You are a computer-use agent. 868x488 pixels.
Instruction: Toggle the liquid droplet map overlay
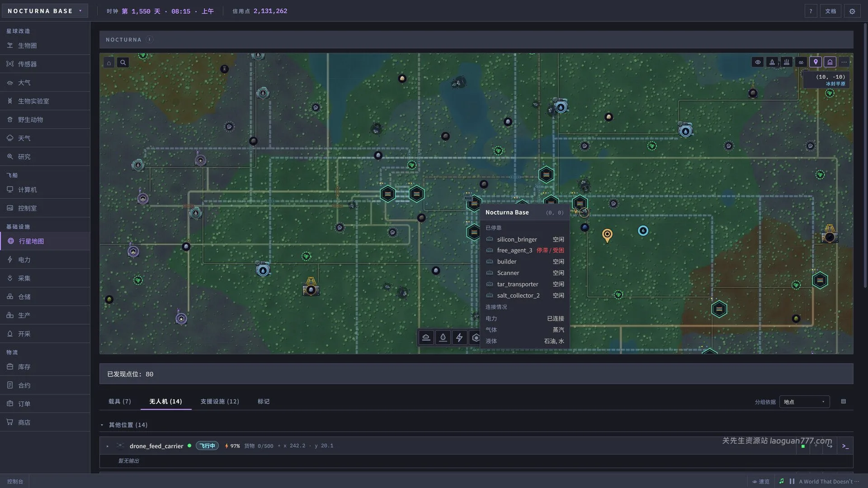click(x=772, y=62)
